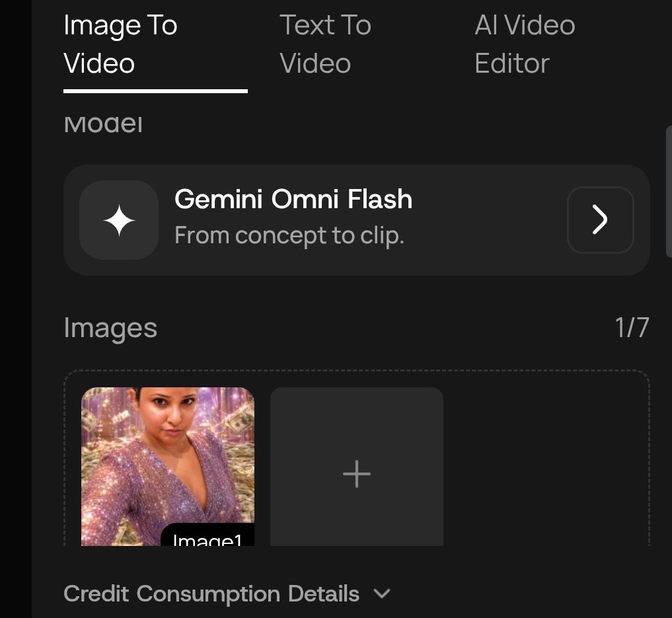Click the partially hidden Model heading
Screen dimensions: 672x618
[x=103, y=124]
